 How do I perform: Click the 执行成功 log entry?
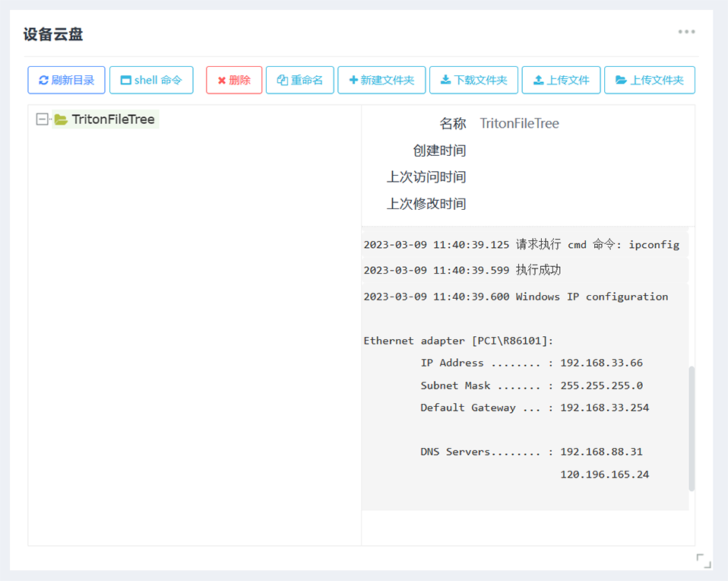click(x=462, y=270)
